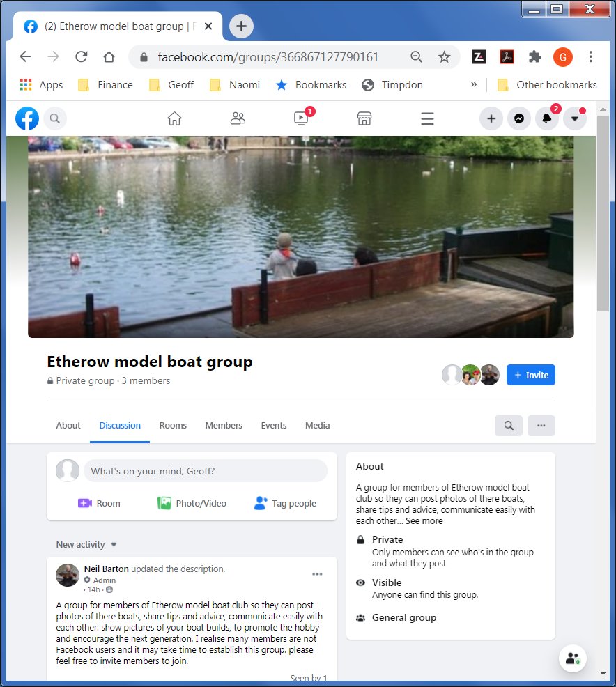Open the Notifications bell
Viewport: 616px width, 687px height.
(x=547, y=118)
